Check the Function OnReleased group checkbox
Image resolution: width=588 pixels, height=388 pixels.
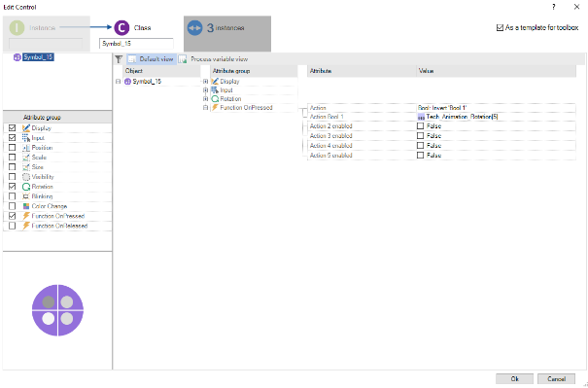point(12,226)
